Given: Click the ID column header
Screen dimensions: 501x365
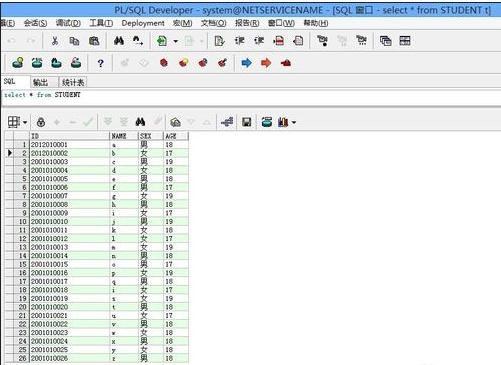Looking at the screenshot, I should (x=70, y=136).
